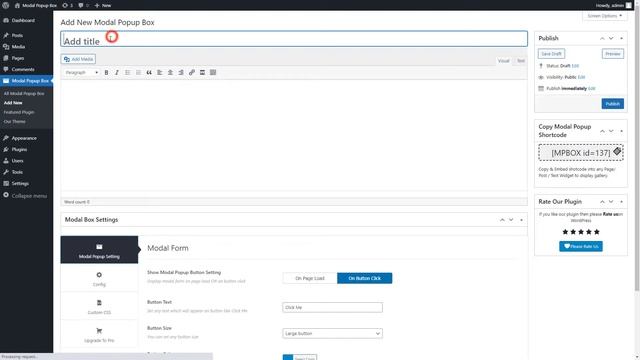Open Featured Plugin submenu link
The height and width of the screenshot is (360, 640).
(x=19, y=112)
